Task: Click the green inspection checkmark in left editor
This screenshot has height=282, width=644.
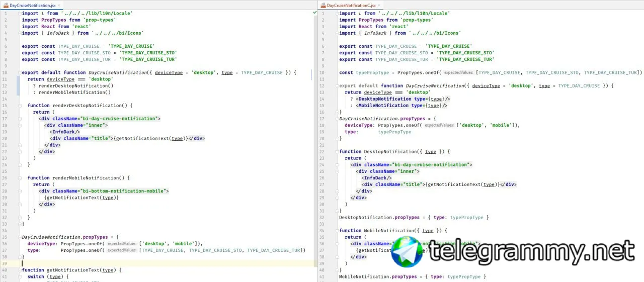Action: coord(315,12)
